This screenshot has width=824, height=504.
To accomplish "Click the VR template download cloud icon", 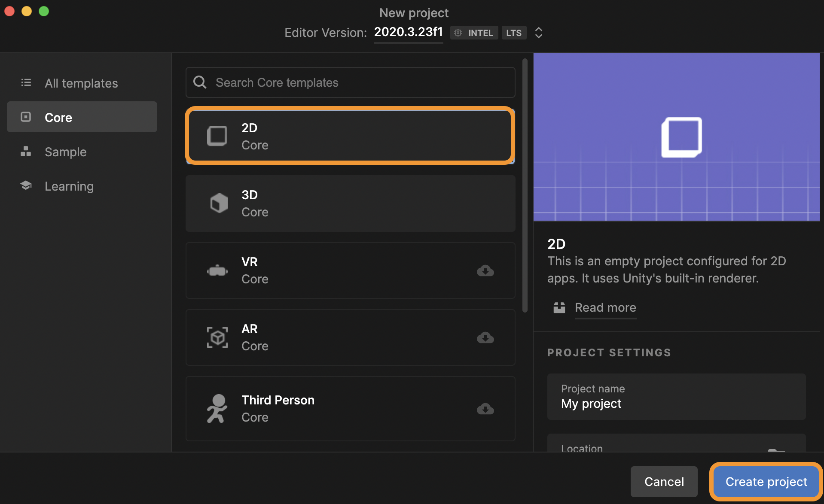I will pyautogui.click(x=485, y=270).
